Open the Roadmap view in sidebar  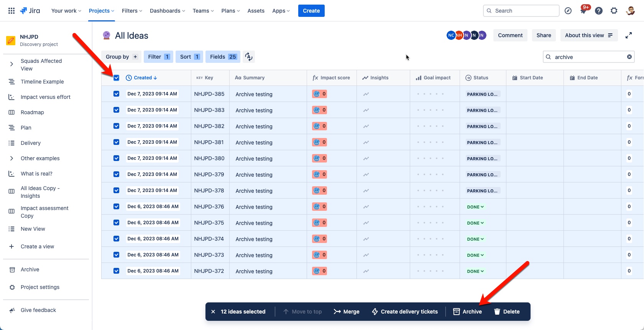32,112
